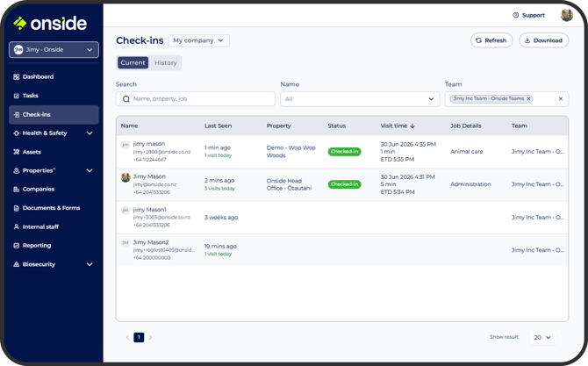
Task: Expand the Health & Safety menu chevron
Action: click(x=90, y=133)
